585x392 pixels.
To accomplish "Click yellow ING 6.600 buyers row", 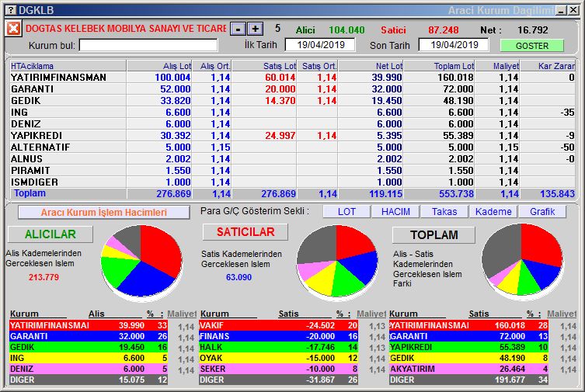I will pos(89,358).
